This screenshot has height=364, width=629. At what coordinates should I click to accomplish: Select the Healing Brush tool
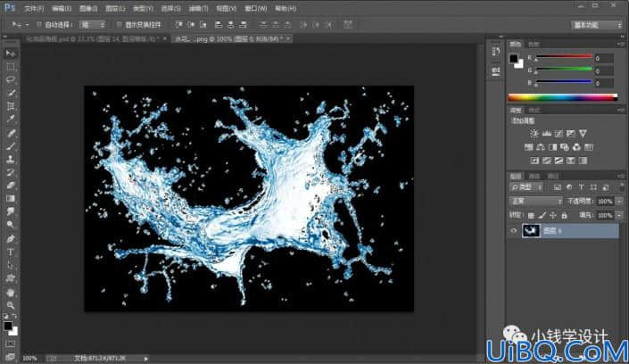(x=11, y=133)
